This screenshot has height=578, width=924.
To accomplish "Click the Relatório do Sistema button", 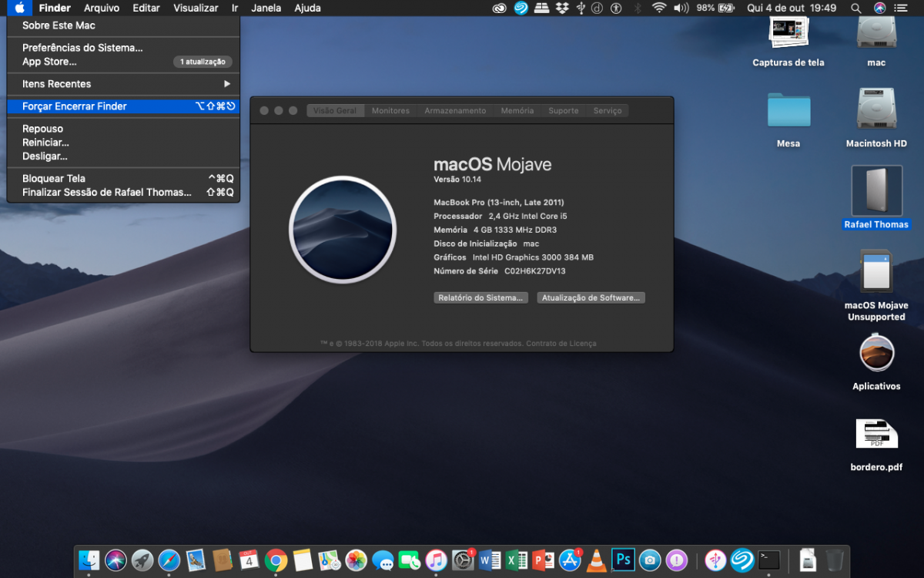I will (x=480, y=297).
